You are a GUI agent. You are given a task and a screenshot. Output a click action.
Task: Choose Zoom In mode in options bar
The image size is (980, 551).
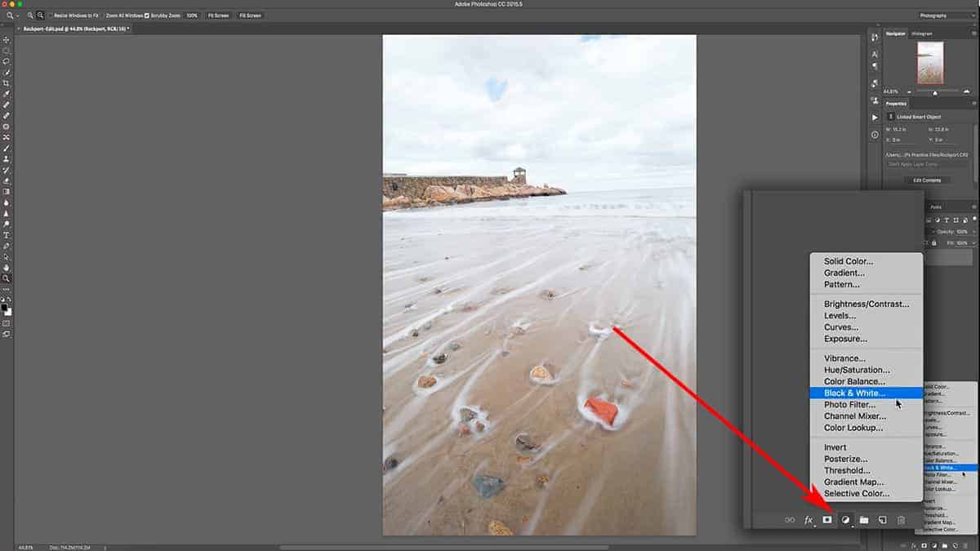pos(31,16)
